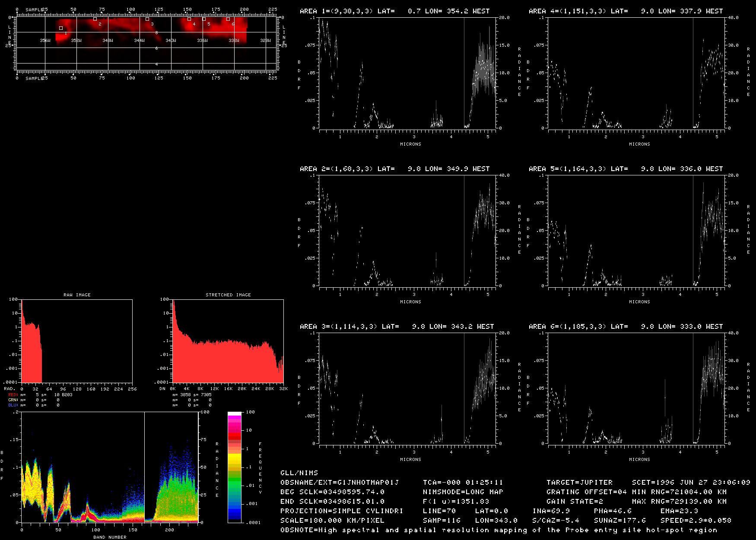Click the RAW IMAGE histogram label

tap(77, 295)
